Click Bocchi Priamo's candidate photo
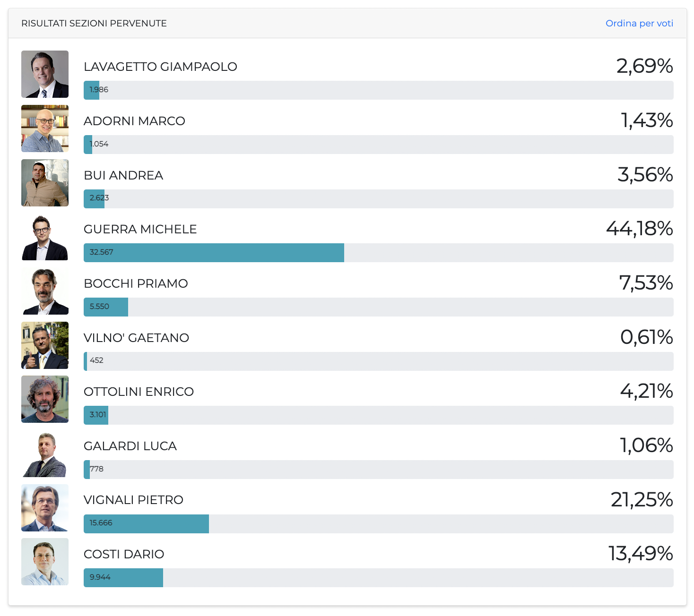The height and width of the screenshot is (616, 694). coord(45,291)
